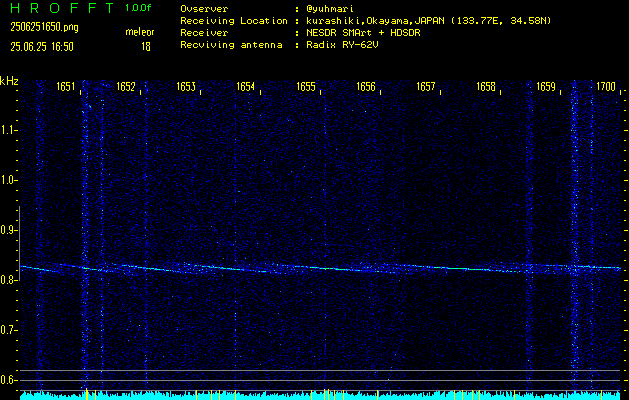Click the 0.9 kHz frequency label
This screenshot has height=400, width=629.
click(8, 230)
